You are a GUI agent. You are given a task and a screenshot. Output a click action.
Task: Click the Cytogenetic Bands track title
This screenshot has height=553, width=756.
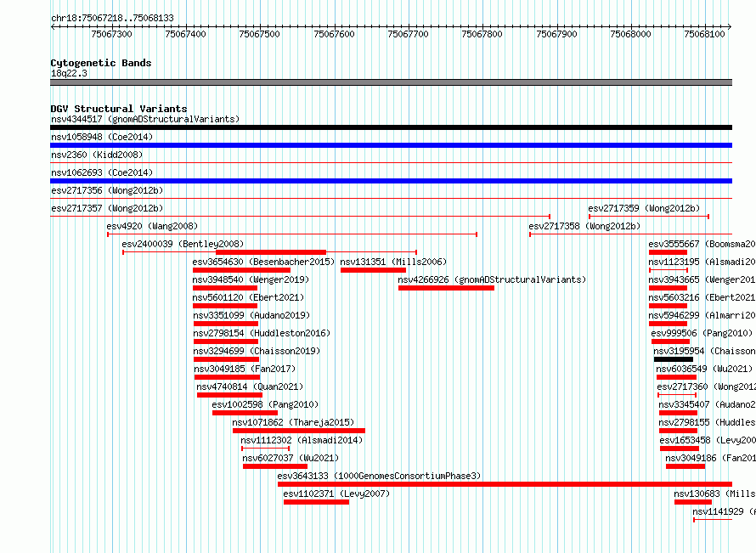tap(101, 63)
